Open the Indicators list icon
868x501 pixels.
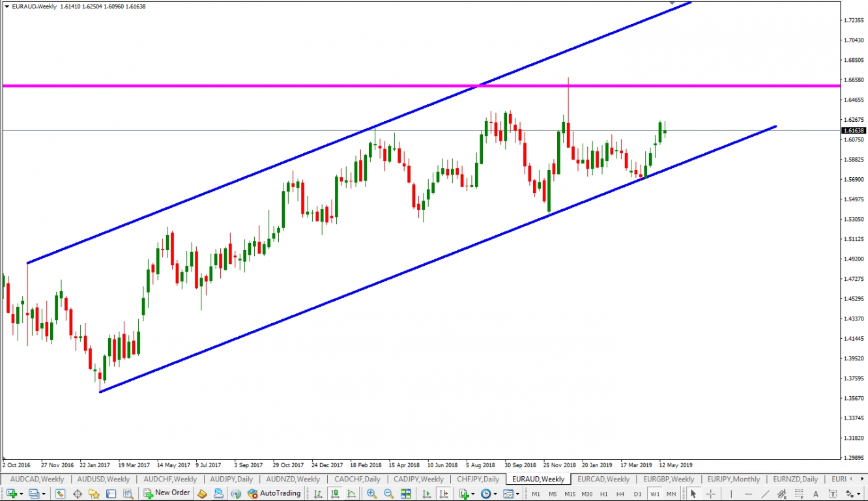pos(464,493)
